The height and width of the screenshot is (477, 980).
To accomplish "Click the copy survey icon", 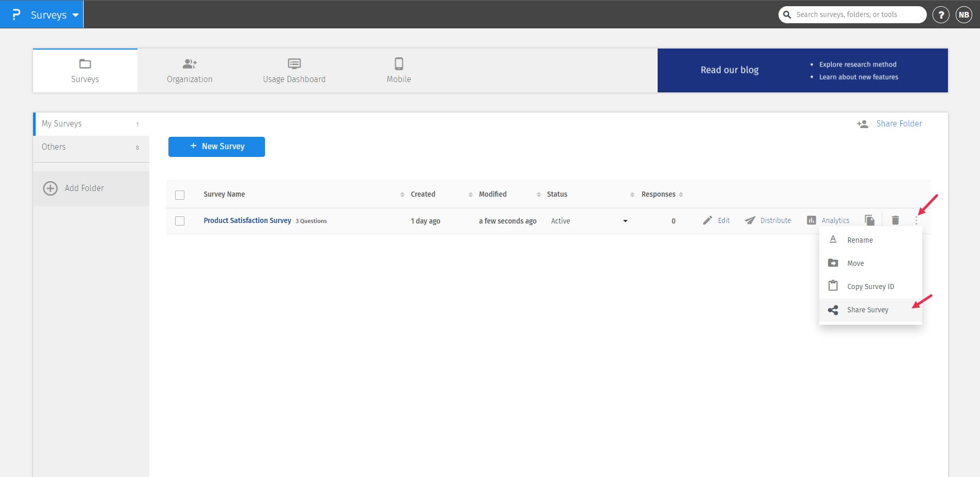I will (x=869, y=220).
